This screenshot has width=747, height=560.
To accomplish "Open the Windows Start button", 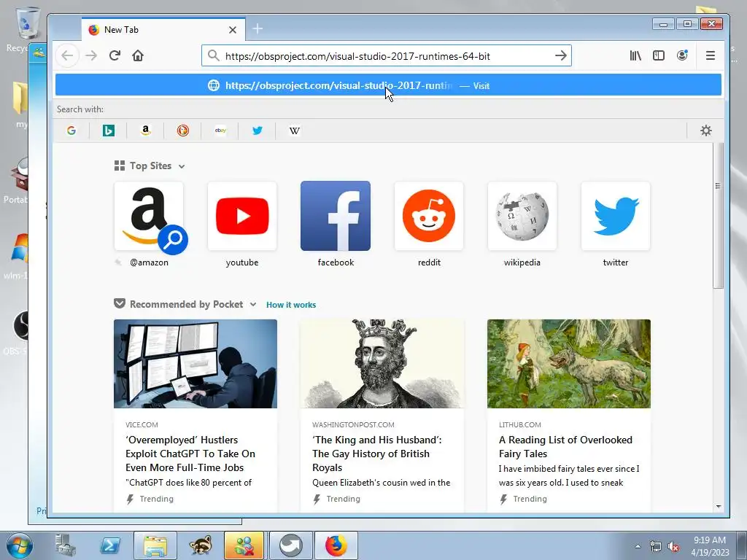I will click(19, 545).
